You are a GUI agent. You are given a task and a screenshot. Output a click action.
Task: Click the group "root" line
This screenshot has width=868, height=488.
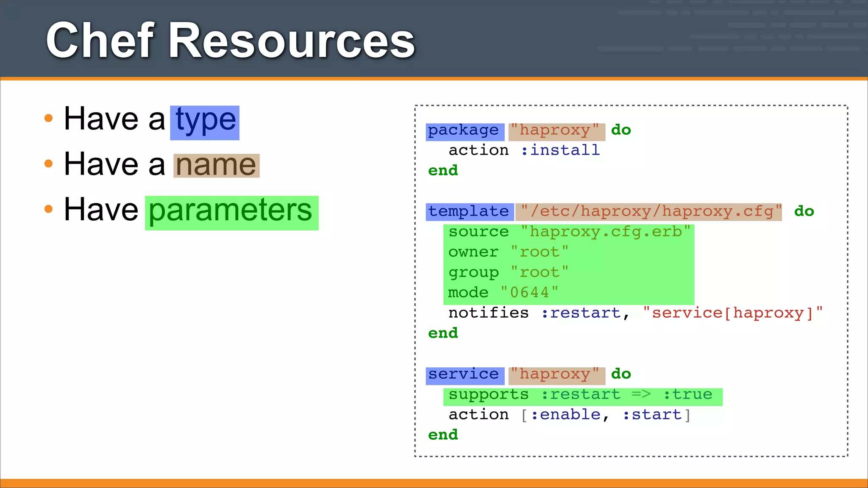point(509,272)
